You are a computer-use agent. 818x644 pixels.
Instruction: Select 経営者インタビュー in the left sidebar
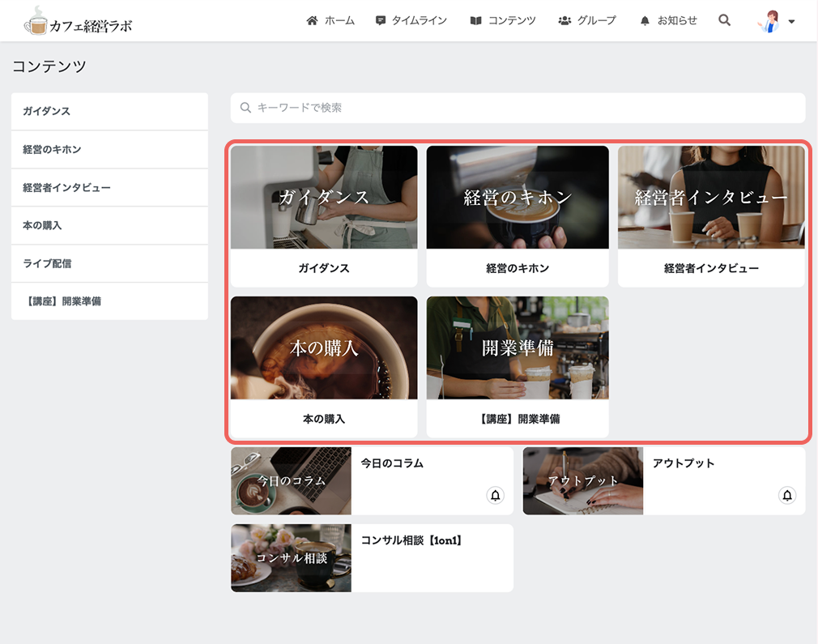[x=109, y=187]
